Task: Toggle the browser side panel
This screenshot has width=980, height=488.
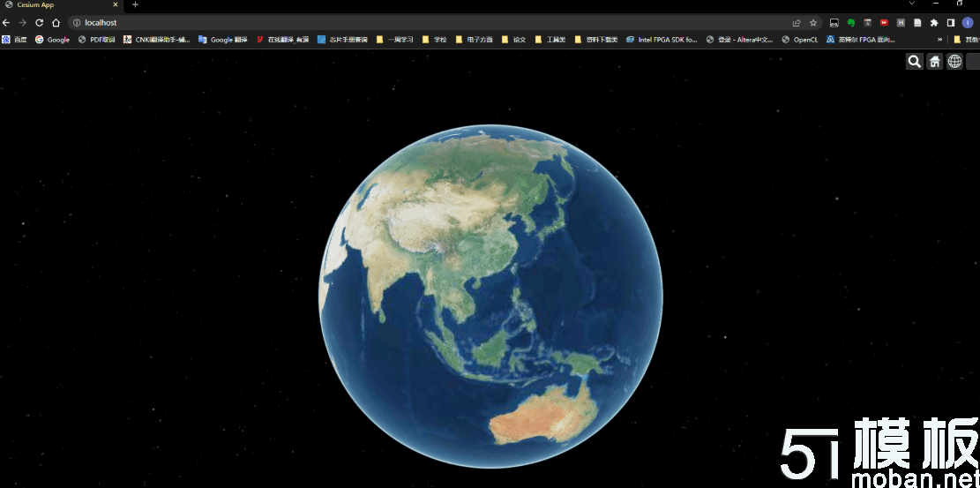Action: (951, 23)
